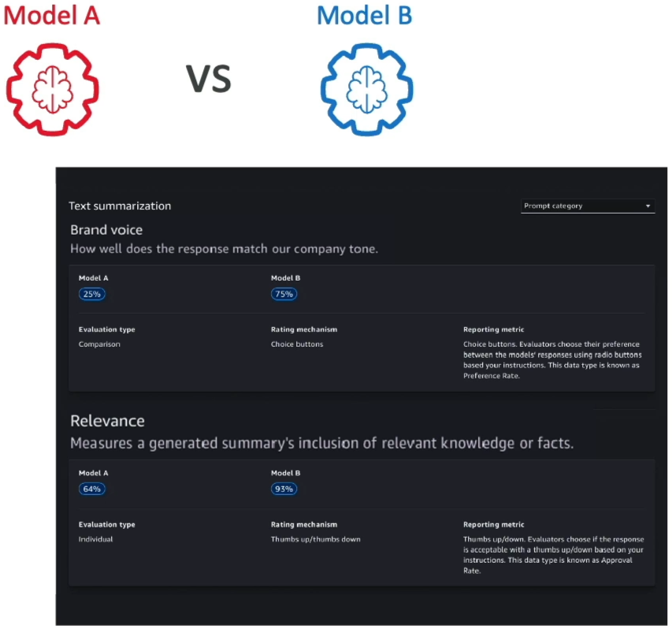Click the Model B blue title text
Image resolution: width=672 pixels, height=629 pixels.
pyautogui.click(x=365, y=16)
